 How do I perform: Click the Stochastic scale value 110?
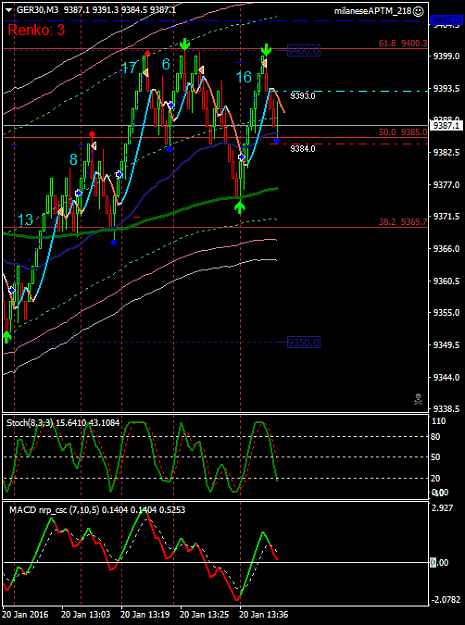tap(438, 421)
